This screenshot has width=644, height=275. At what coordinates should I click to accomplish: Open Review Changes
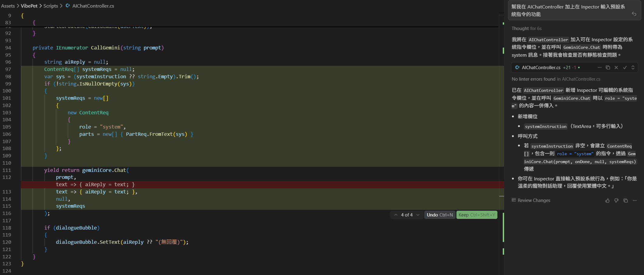click(x=531, y=200)
